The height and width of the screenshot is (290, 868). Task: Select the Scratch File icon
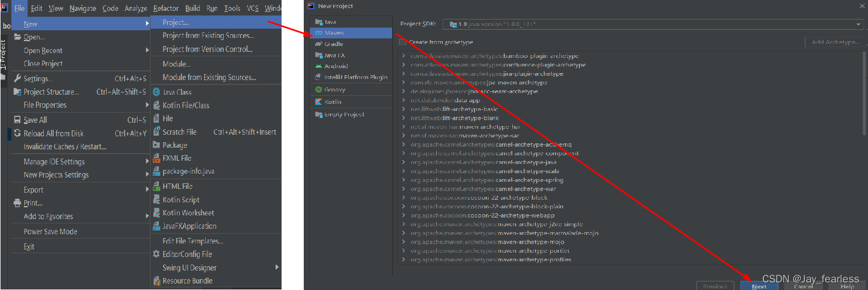coord(156,132)
